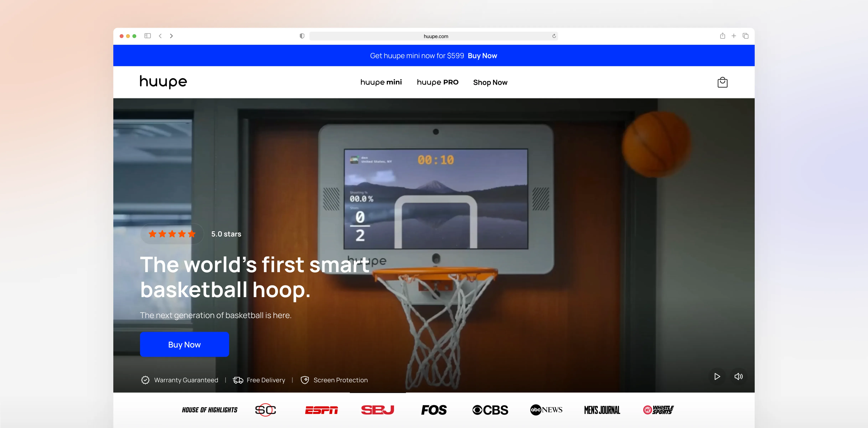Image resolution: width=868 pixels, height=428 pixels.
Task: Open the huupe PRO menu item
Action: (438, 82)
